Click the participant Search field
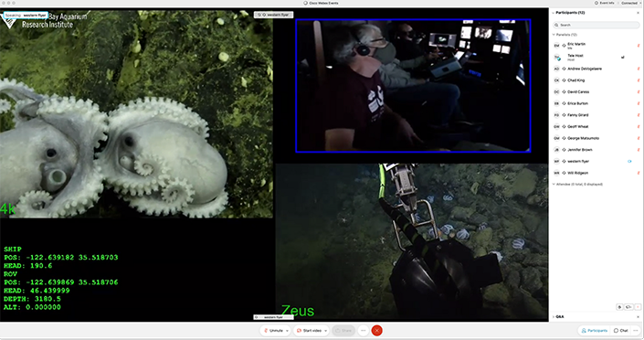644x340 pixels. tap(596, 25)
